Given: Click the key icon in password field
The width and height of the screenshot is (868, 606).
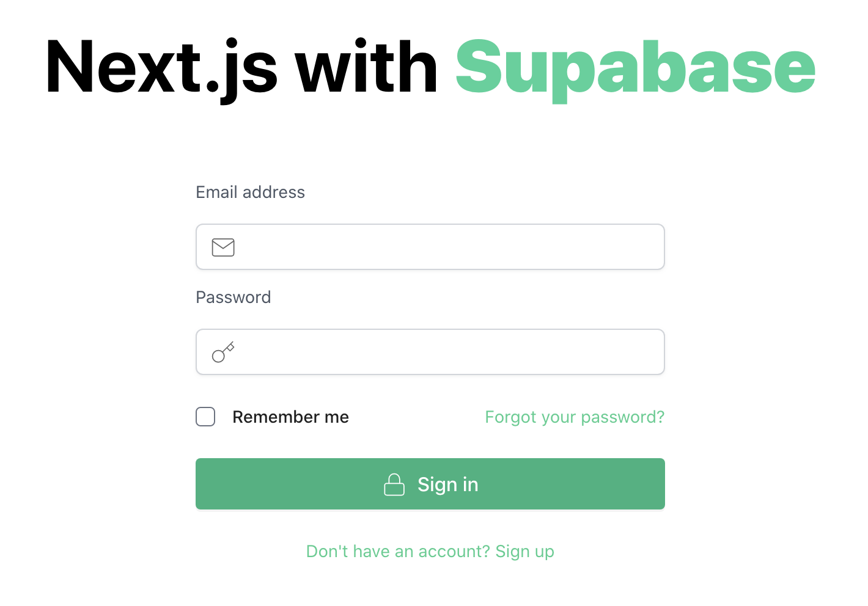Looking at the screenshot, I should [x=223, y=352].
